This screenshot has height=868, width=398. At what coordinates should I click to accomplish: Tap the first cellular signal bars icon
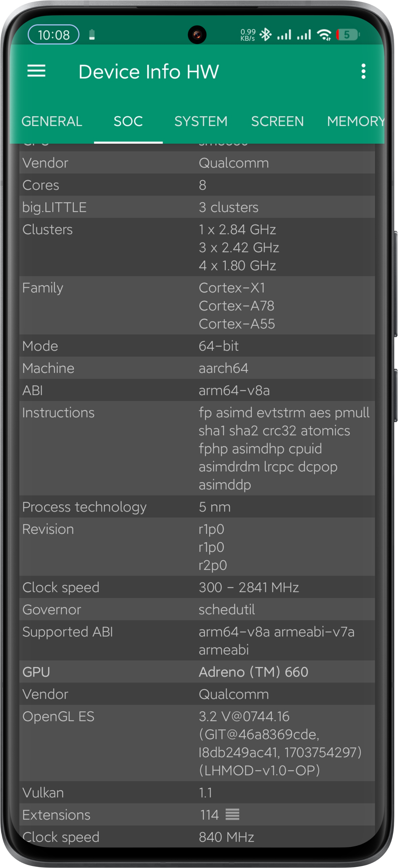point(284,34)
